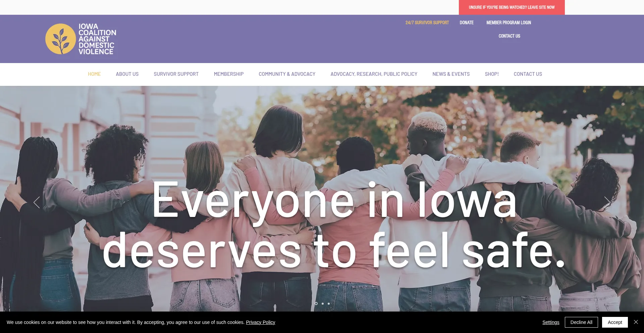The width and height of the screenshot is (644, 333).
Task: Advance to next slide arrow
Action: (607, 202)
